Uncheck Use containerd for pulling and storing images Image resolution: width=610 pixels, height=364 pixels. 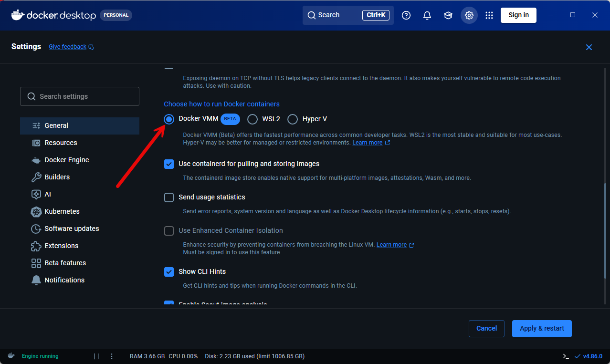click(x=169, y=164)
